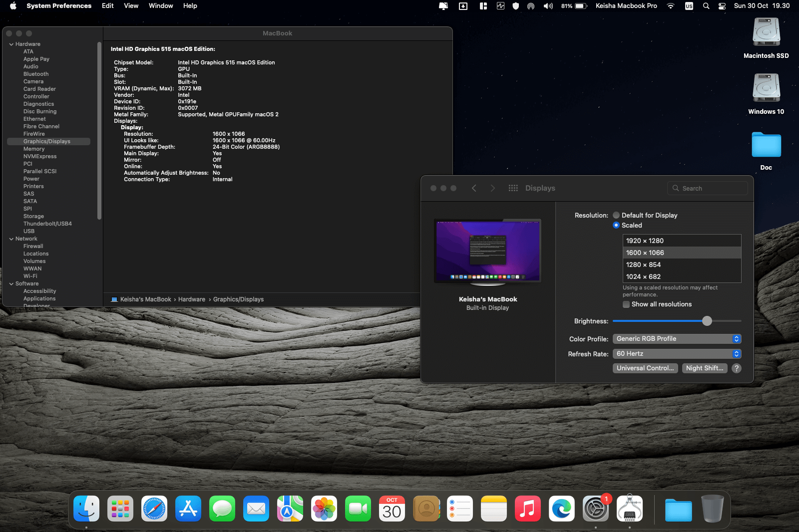Viewport: 799px width, 532px height.
Task: Click the Night Shift button
Action: [x=704, y=368]
